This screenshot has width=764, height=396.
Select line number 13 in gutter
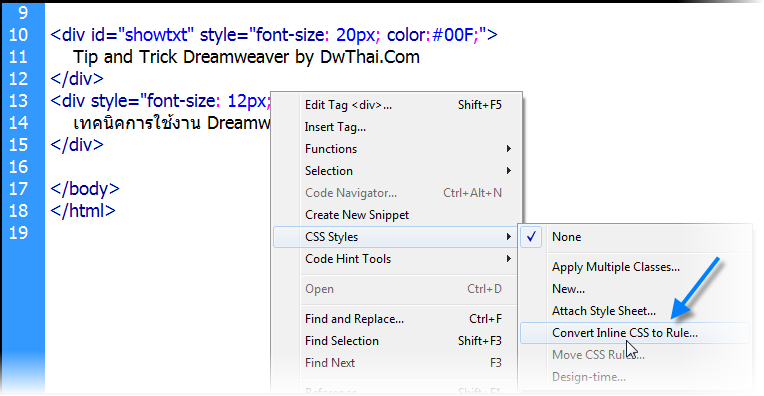[x=19, y=101]
